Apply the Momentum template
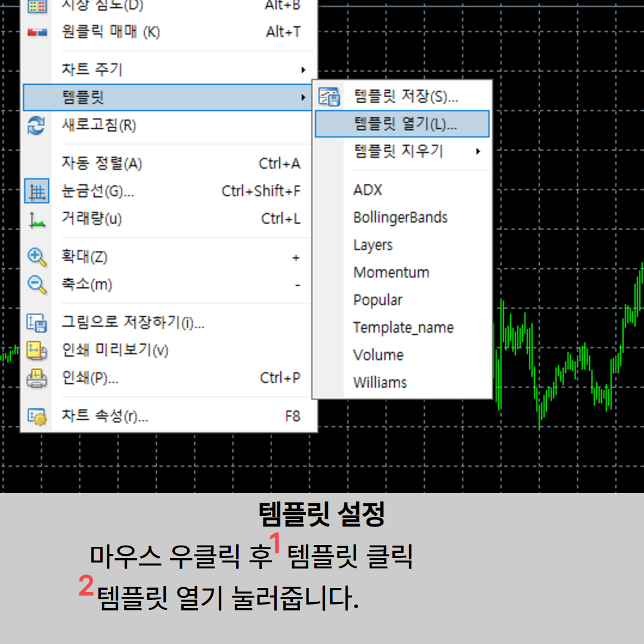Screen dimensions: 644x644 click(391, 273)
